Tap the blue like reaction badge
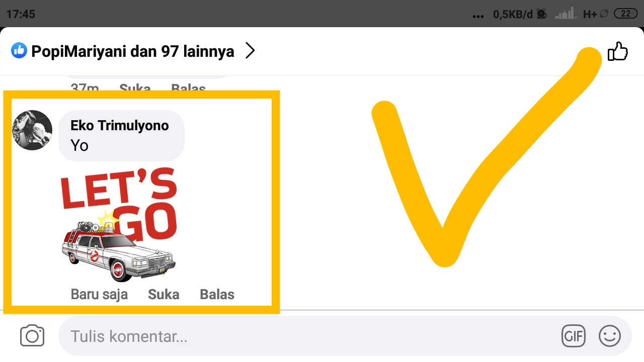 (19, 50)
